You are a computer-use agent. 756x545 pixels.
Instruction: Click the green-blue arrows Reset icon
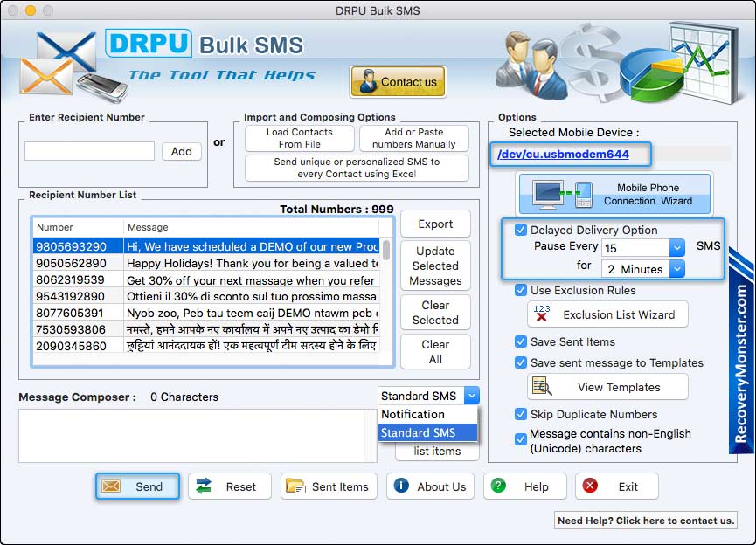click(204, 486)
